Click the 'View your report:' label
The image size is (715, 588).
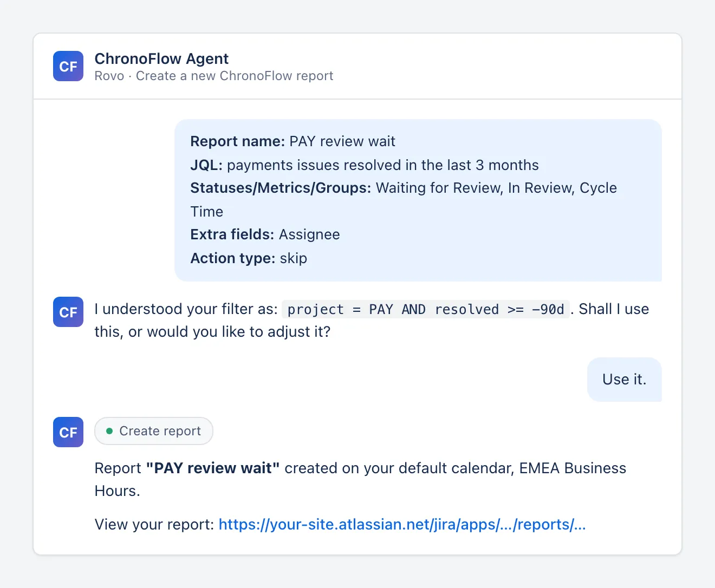(154, 525)
